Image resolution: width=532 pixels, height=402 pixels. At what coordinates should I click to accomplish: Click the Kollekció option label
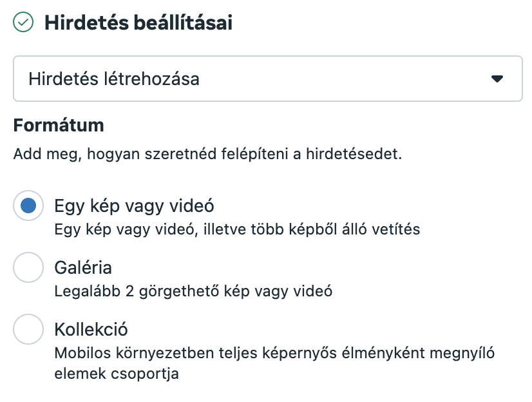(91, 329)
